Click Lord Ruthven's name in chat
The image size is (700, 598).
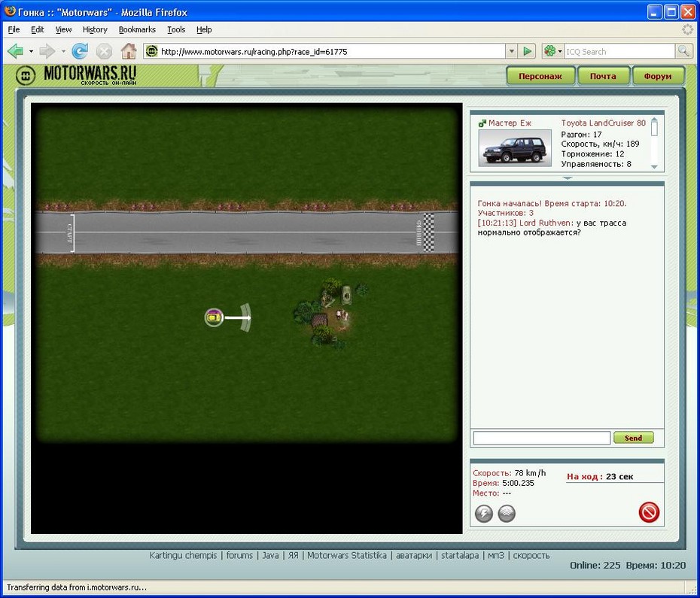(546, 223)
